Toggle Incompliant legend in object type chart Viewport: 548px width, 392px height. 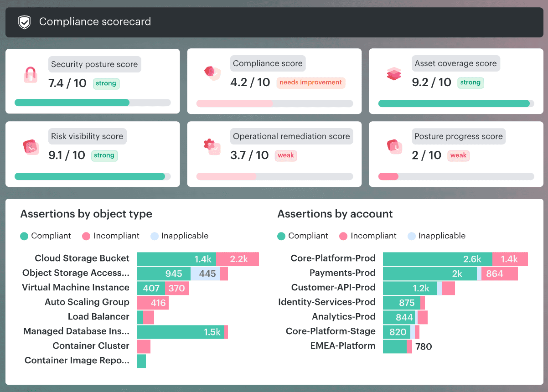pos(111,236)
